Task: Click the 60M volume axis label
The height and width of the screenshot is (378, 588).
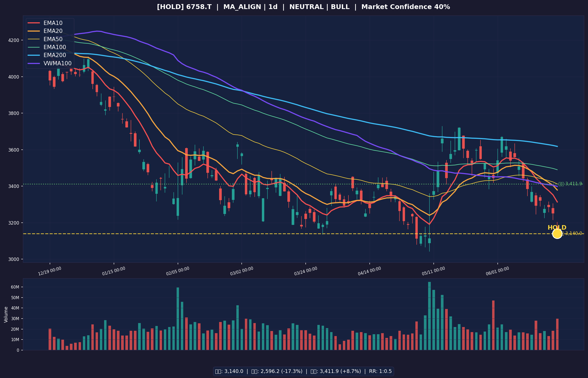Action: [x=16, y=287]
